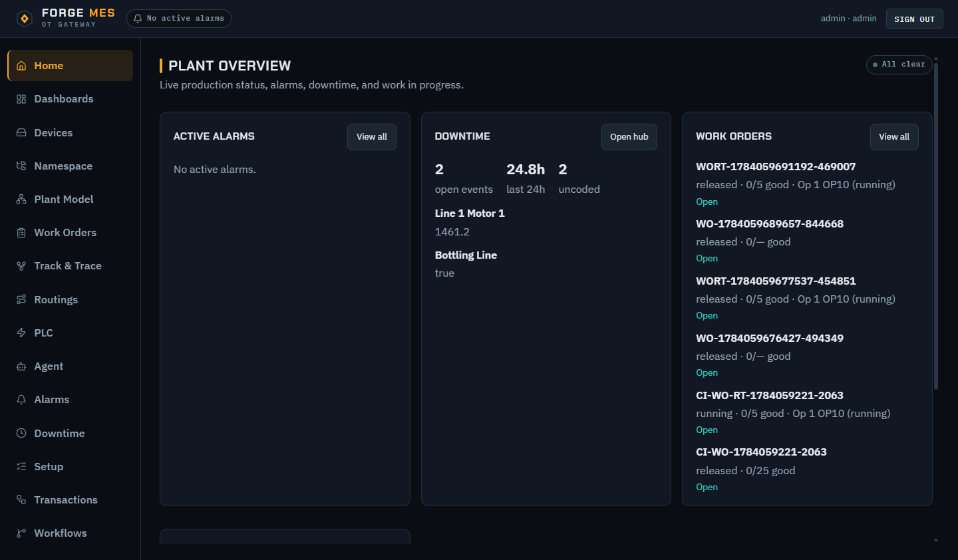Open work order CI-WO-RT-1784059221-2063
Viewport: 958px width, 560px height.
click(x=770, y=396)
